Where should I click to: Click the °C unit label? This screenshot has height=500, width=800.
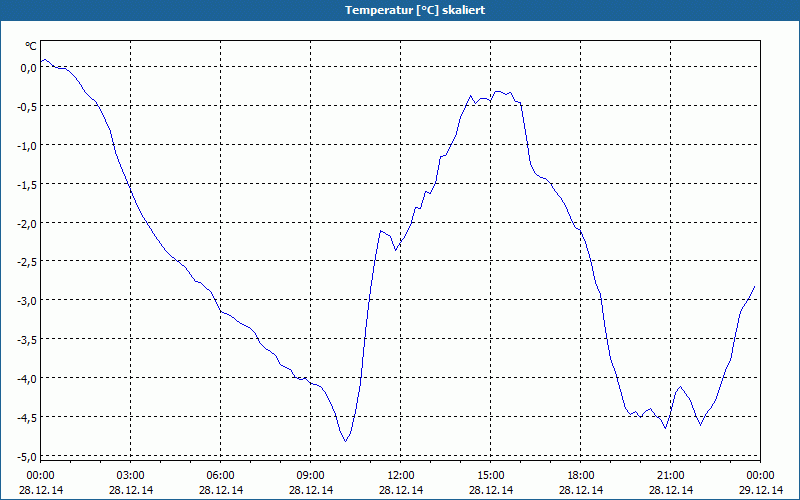tap(31, 46)
